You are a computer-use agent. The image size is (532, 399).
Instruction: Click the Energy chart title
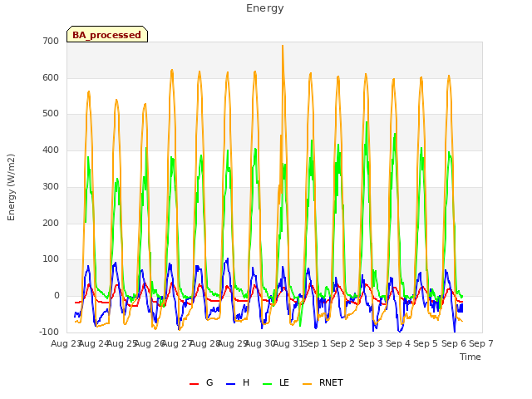click(264, 8)
